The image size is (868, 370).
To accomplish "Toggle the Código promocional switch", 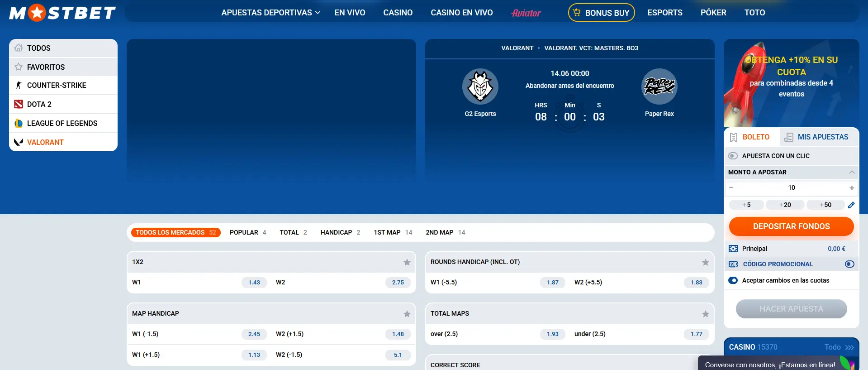I will 850,264.
